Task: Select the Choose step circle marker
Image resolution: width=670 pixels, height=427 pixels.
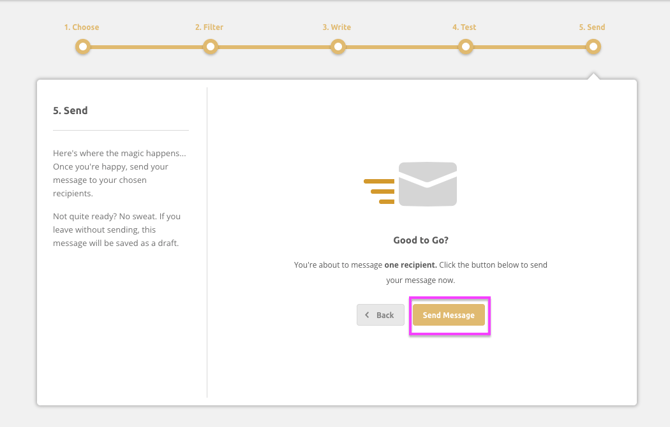Action: [83, 46]
